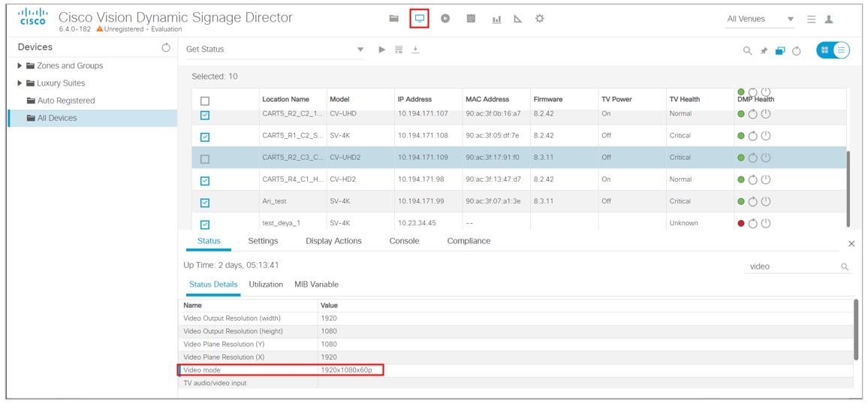Sort by the IP Address column header
This screenshot has width=868, height=404.
(x=414, y=100)
